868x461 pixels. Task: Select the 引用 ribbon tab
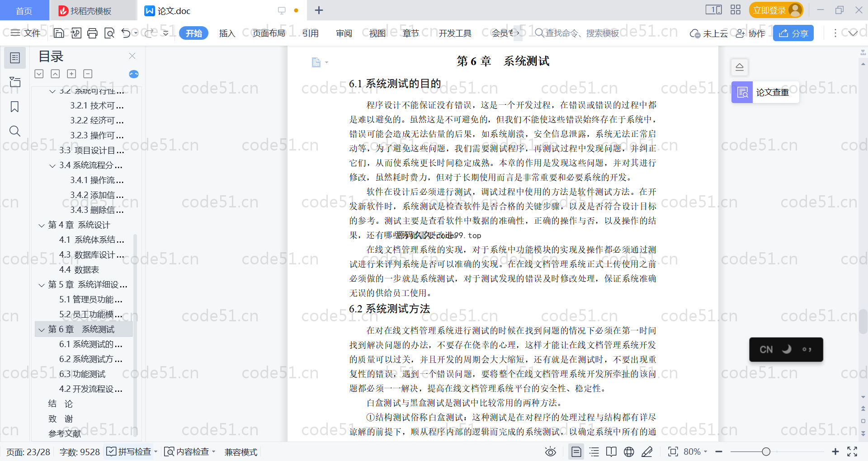pos(311,33)
